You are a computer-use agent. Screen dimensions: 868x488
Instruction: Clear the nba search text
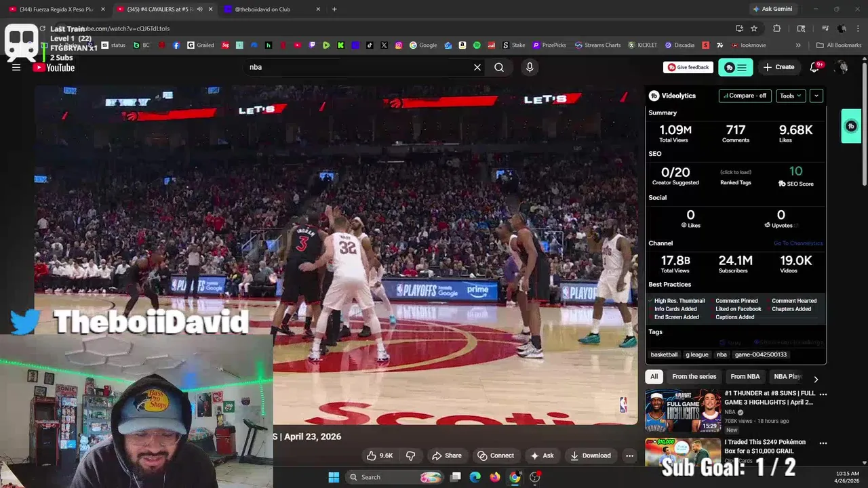point(477,67)
